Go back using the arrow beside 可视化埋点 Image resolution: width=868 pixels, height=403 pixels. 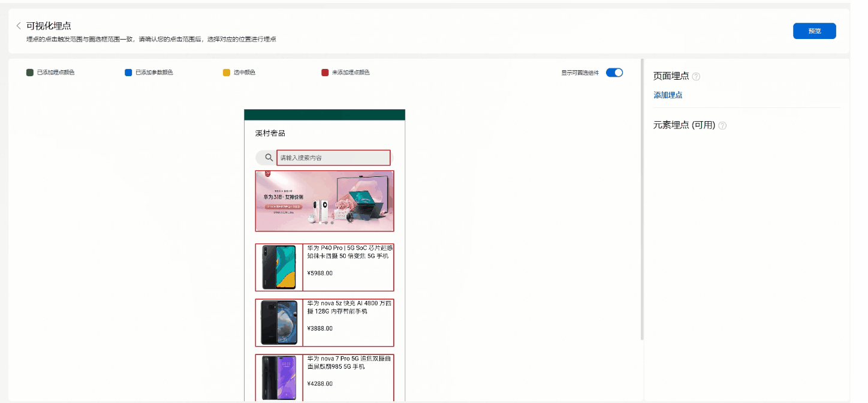19,26
